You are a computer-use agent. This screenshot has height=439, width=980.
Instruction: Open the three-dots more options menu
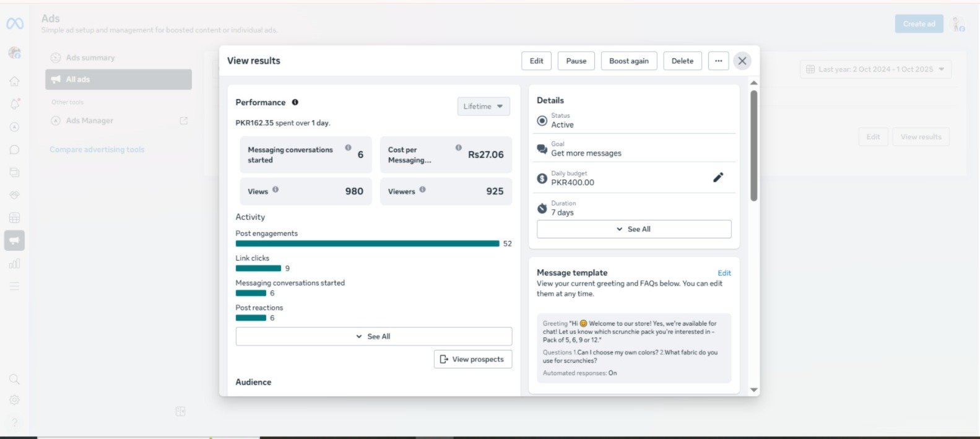pyautogui.click(x=718, y=61)
